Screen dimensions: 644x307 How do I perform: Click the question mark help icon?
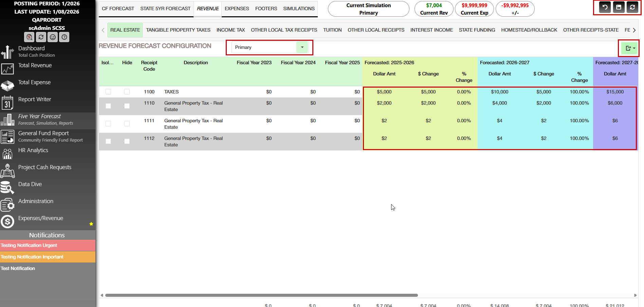64,37
